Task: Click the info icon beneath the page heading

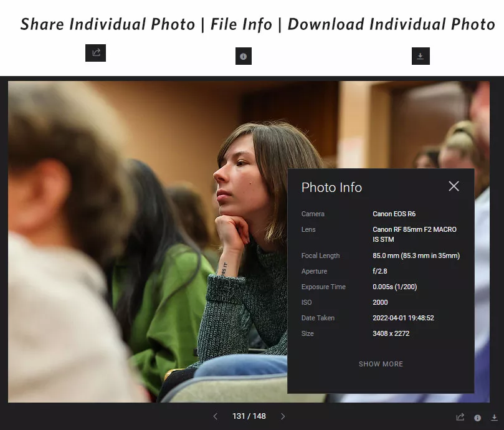Action: 244,56
